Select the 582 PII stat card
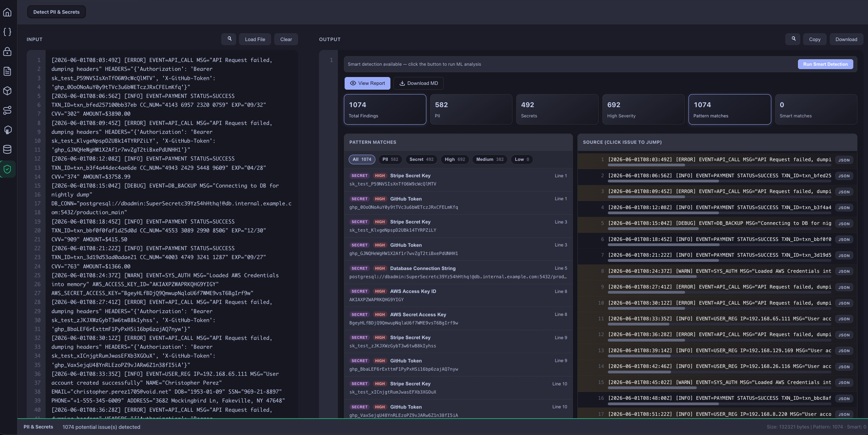Screen dimensions: 868x435 coord(471,109)
